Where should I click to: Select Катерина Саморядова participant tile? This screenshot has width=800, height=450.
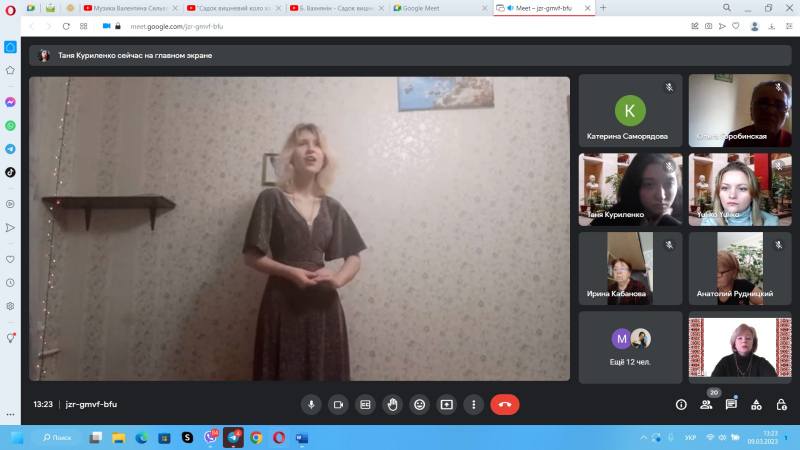pos(630,111)
